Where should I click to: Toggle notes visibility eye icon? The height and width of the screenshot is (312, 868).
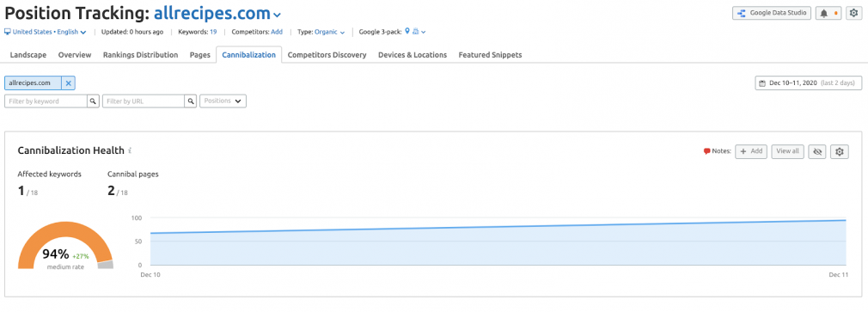(x=816, y=151)
